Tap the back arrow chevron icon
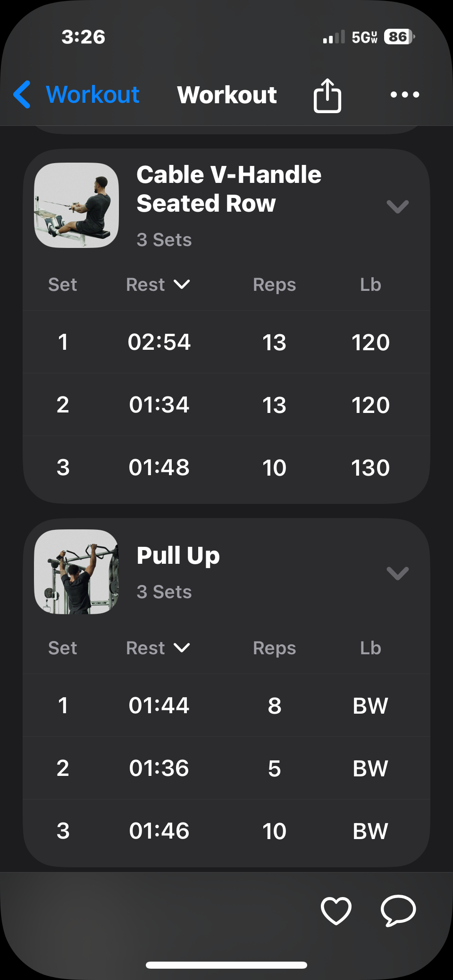Viewport: 453px width, 980px height. (x=23, y=94)
